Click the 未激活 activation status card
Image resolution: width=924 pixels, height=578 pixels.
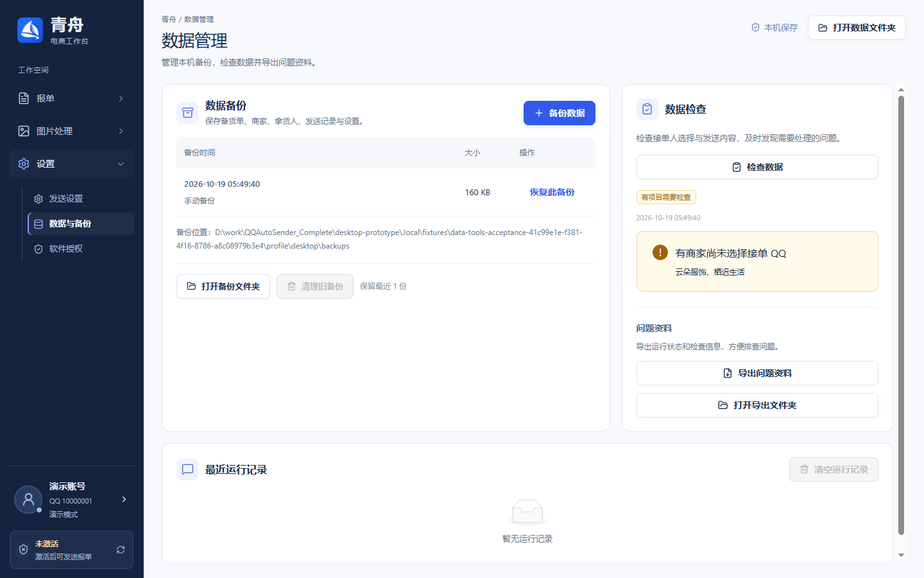click(71, 550)
